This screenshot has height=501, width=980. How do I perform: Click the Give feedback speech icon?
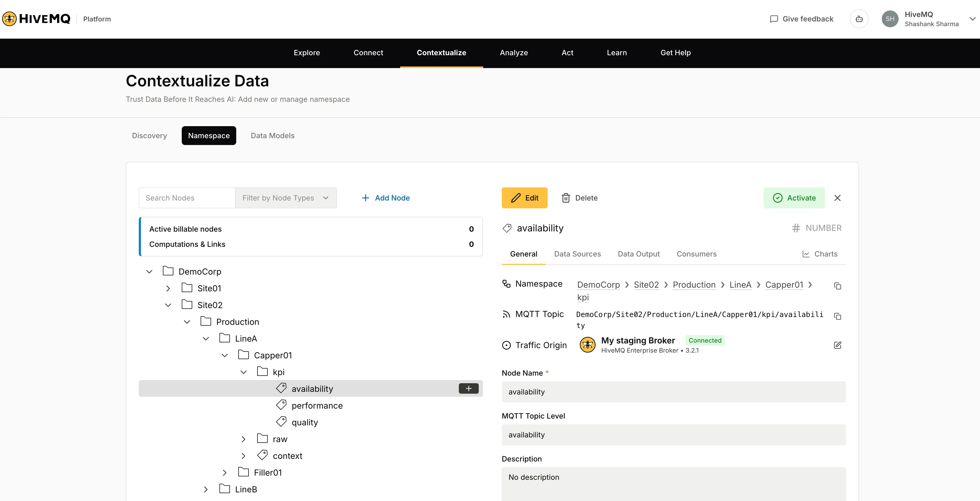coord(774,19)
